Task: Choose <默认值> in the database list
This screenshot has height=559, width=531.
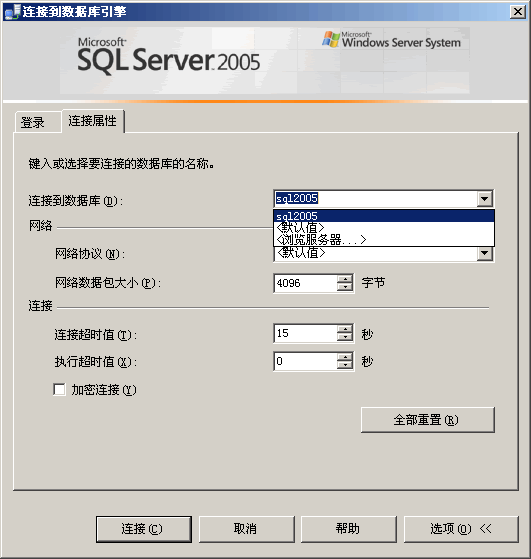Action: click(384, 227)
